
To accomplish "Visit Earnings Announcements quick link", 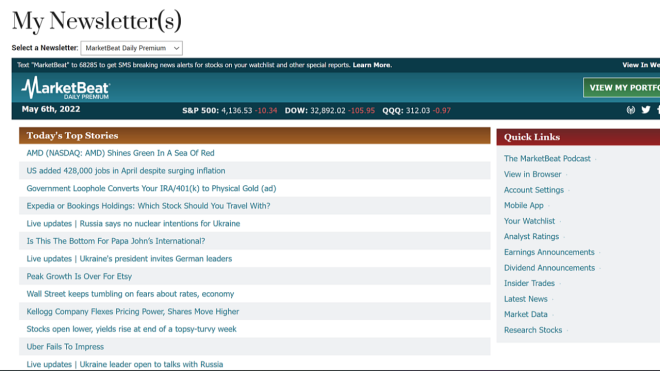I will pos(549,252).
